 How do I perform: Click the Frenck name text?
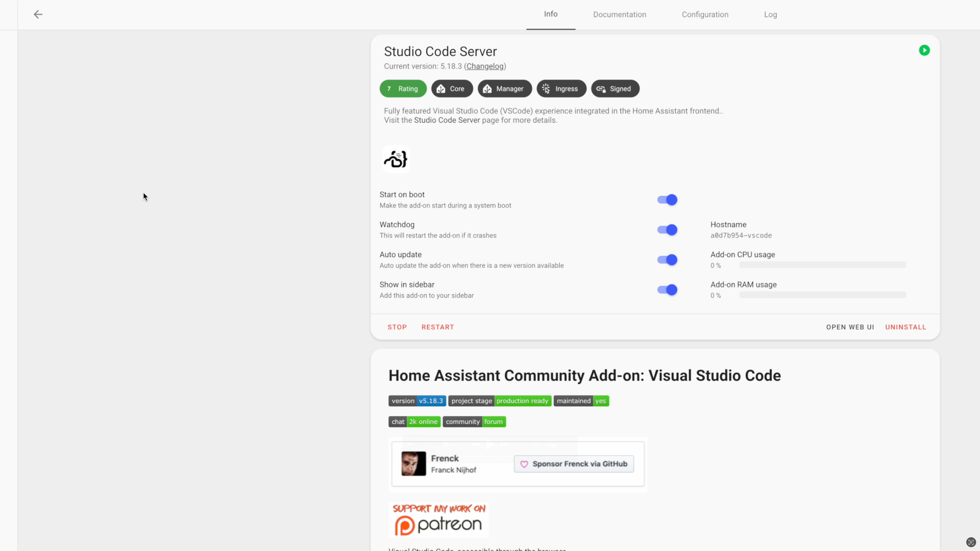coord(445,458)
